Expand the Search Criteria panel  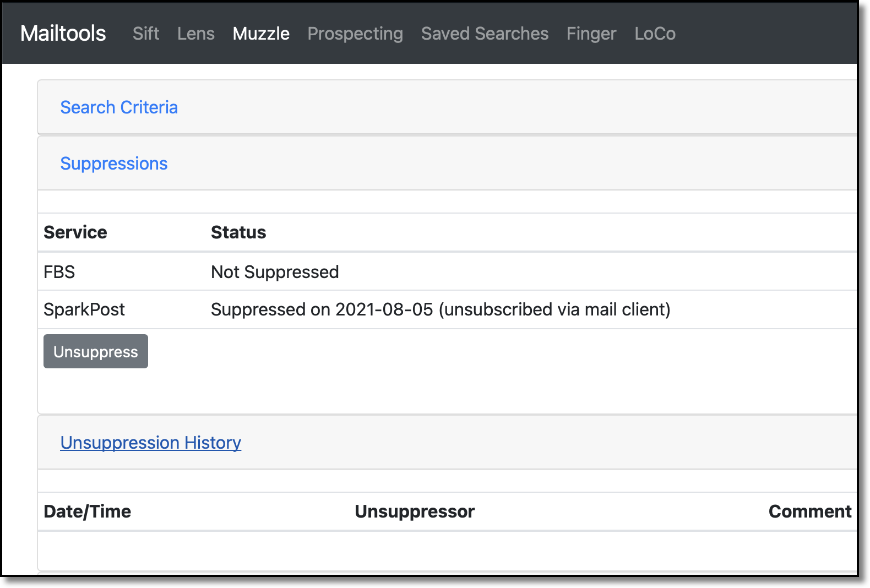[119, 107]
